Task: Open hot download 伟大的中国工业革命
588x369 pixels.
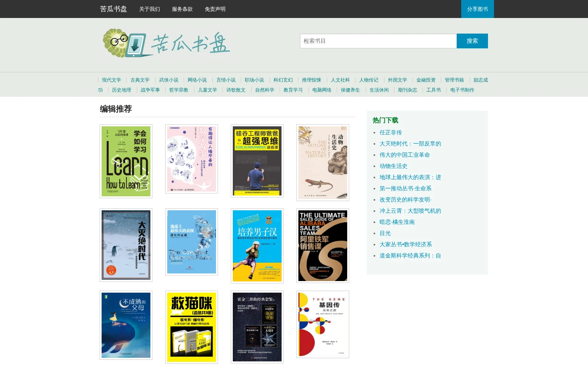Action: pos(405,155)
